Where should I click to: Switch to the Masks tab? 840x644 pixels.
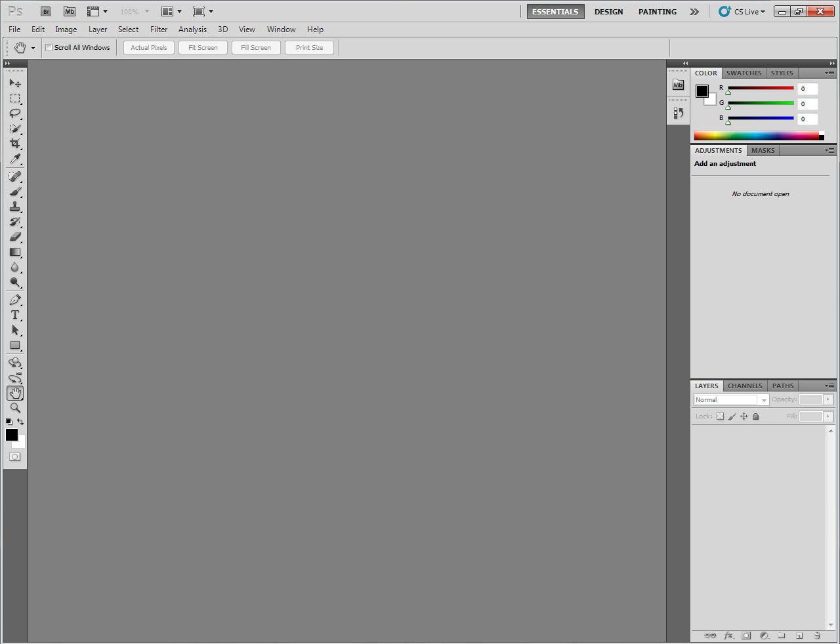pos(763,151)
